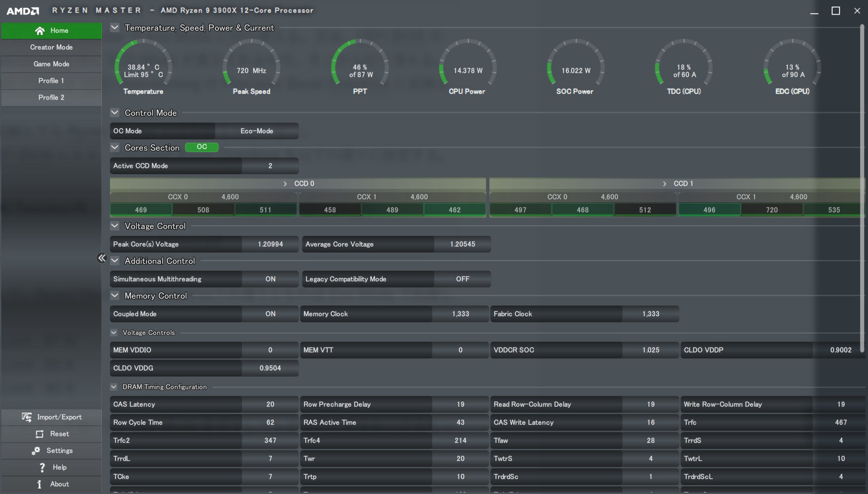
Task: Select OC Mode control option
Action: coord(162,131)
